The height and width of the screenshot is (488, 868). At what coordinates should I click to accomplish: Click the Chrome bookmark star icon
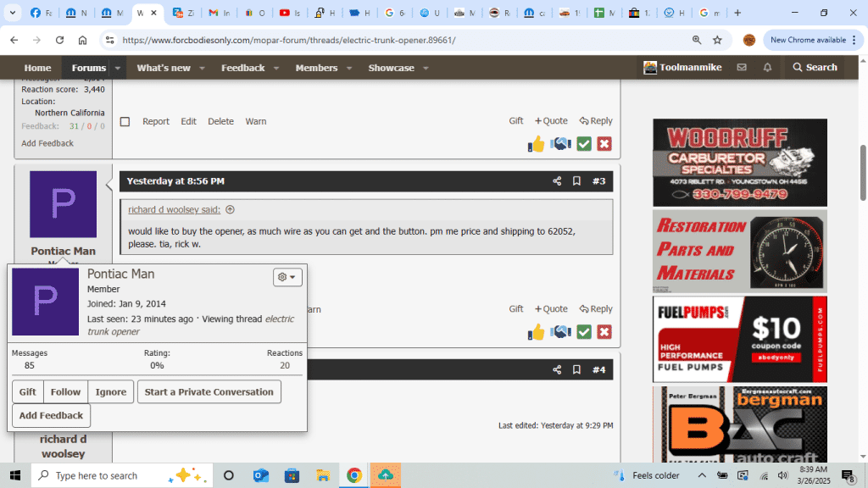point(717,40)
